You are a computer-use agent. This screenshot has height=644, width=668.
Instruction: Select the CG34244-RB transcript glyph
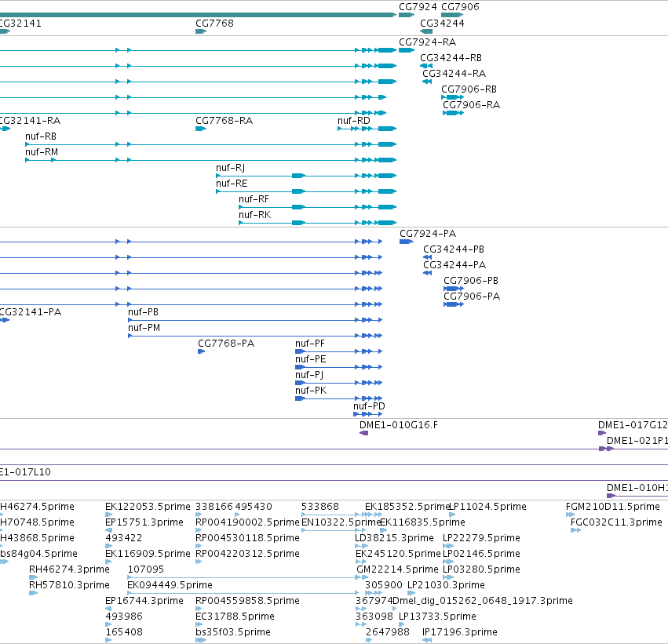[x=426, y=66]
